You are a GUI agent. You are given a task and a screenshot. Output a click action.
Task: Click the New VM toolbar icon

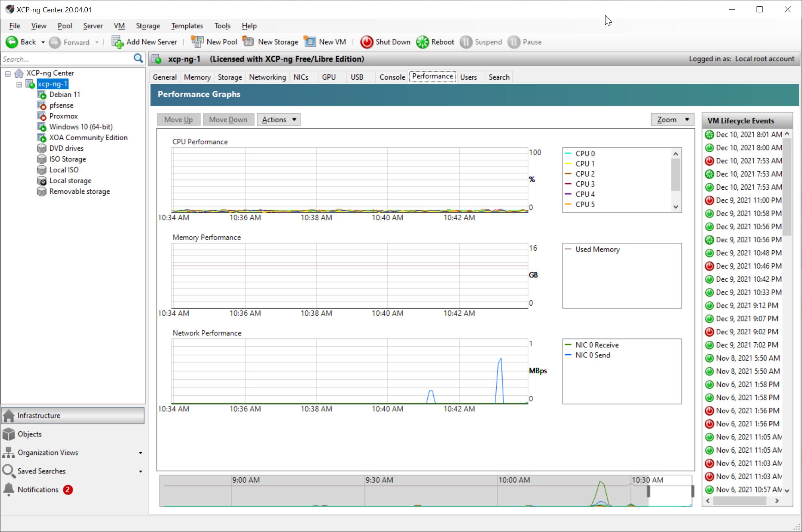pos(310,41)
